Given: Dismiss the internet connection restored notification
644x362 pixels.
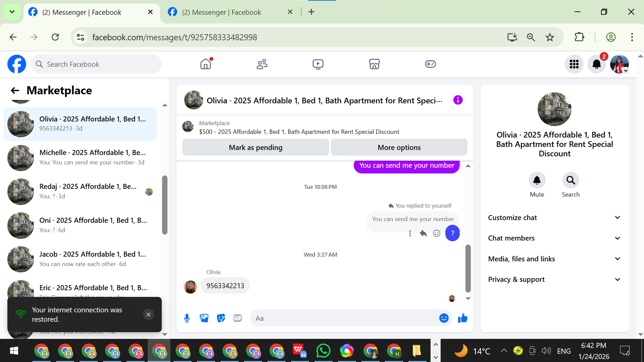Looking at the screenshot, I should click(x=148, y=314).
